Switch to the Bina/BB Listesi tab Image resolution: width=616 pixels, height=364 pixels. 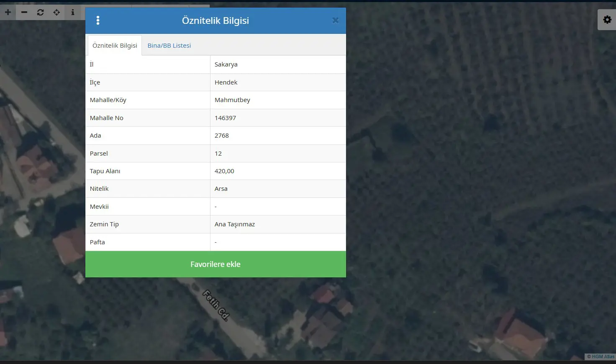[169, 45]
